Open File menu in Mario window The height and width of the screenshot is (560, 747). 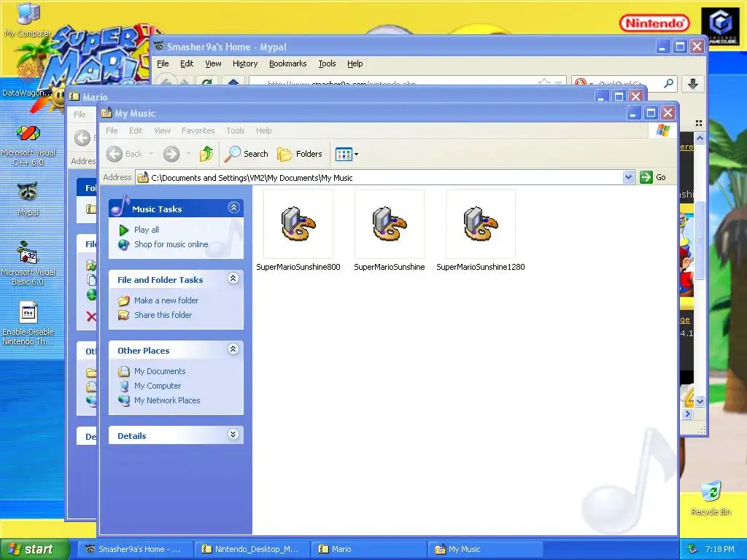(80, 114)
